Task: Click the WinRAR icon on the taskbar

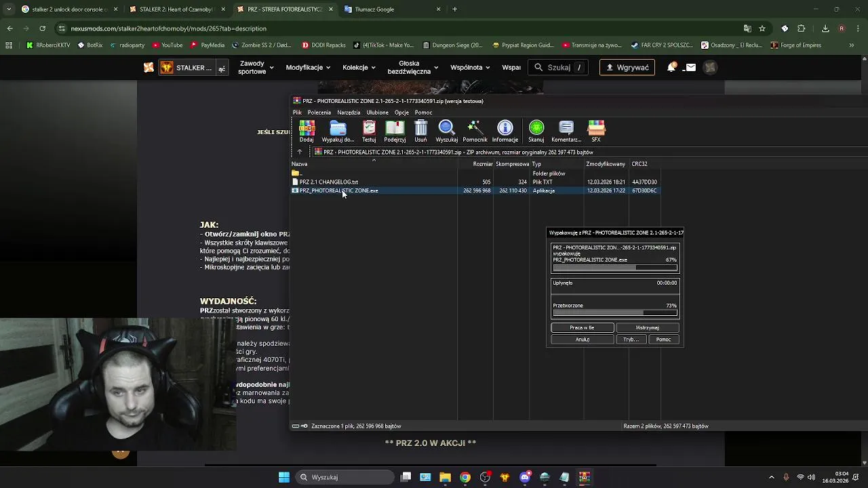Action: point(584,477)
